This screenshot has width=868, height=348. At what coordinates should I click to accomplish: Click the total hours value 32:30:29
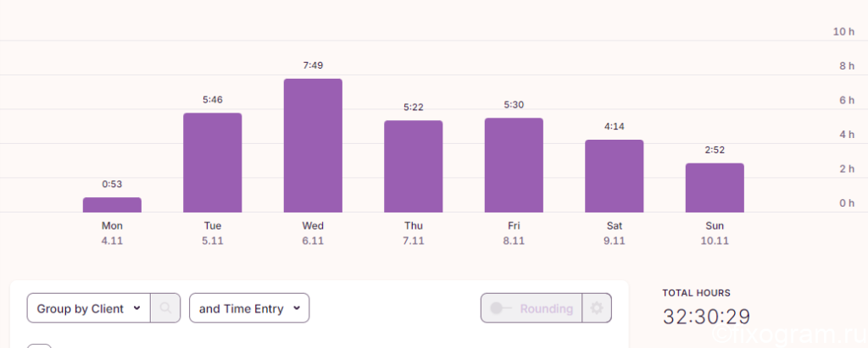706,317
